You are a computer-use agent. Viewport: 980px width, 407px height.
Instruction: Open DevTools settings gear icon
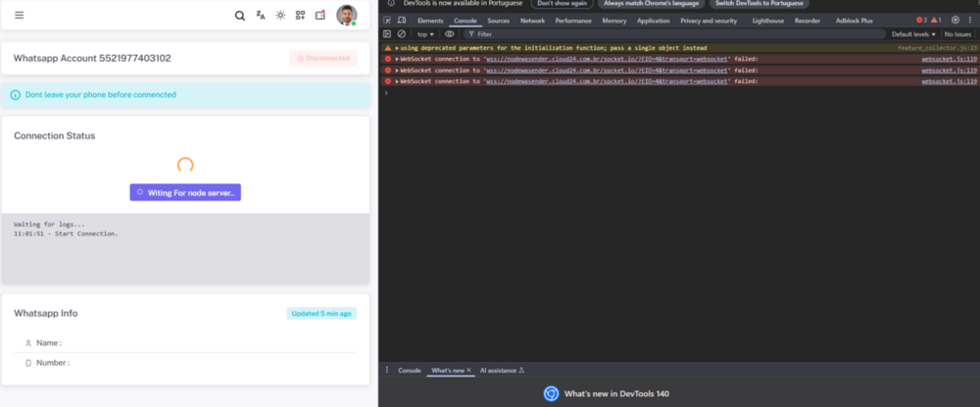[x=955, y=20]
